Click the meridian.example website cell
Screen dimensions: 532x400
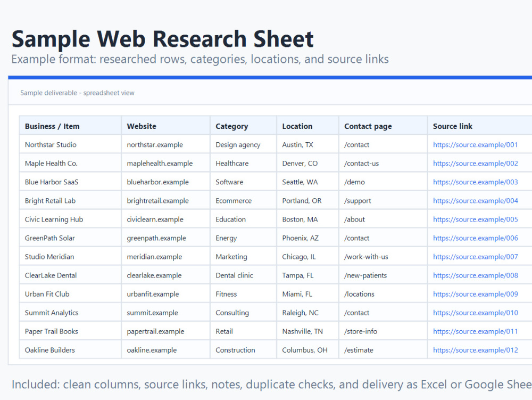click(165, 257)
